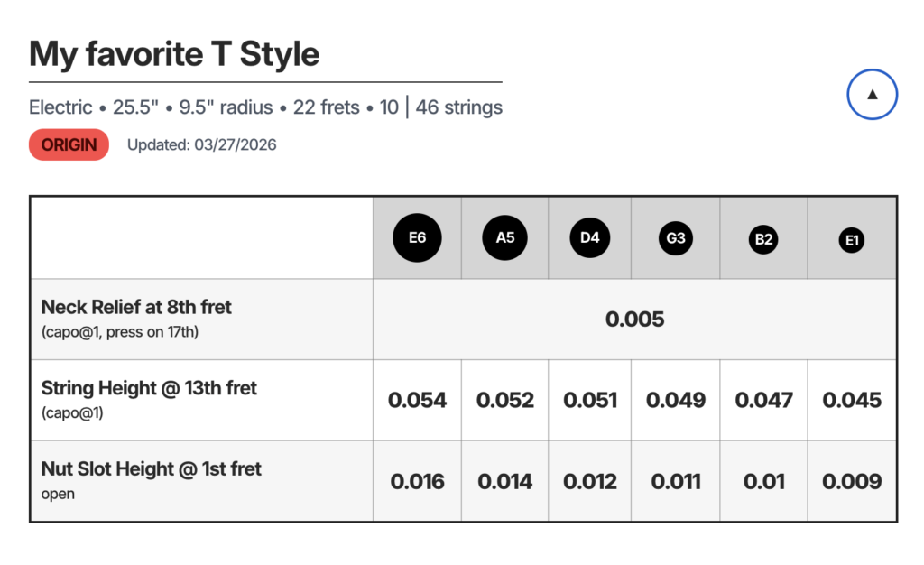The height and width of the screenshot is (565, 924).
Task: Select A5 string height value 0.052
Action: pyautogui.click(x=505, y=400)
